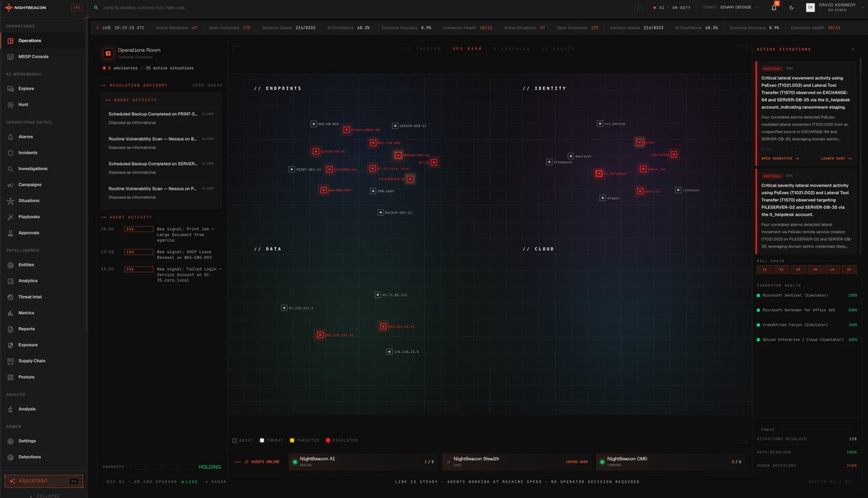This screenshot has height=498, width=868.
Task: Open the Operations sidebar item
Action: (x=43, y=41)
